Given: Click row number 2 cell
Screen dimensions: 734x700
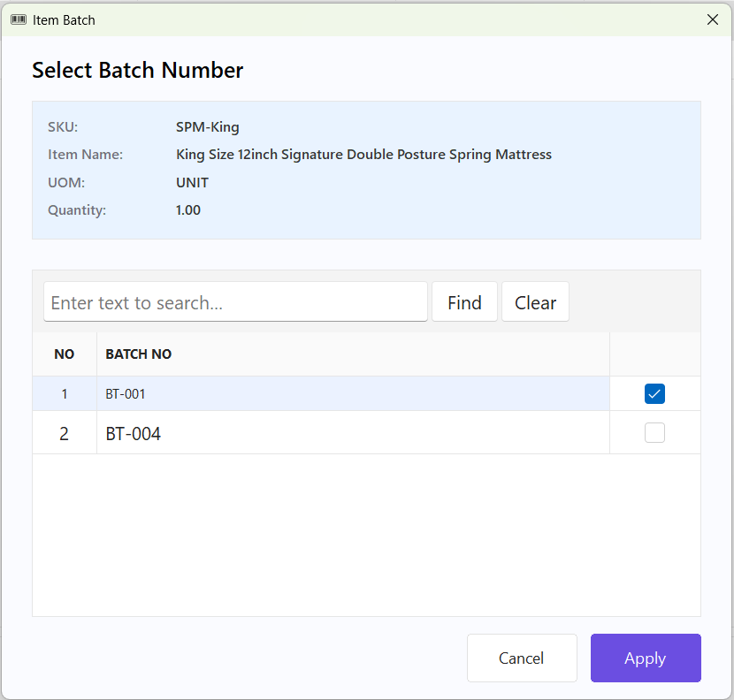Looking at the screenshot, I should [65, 433].
